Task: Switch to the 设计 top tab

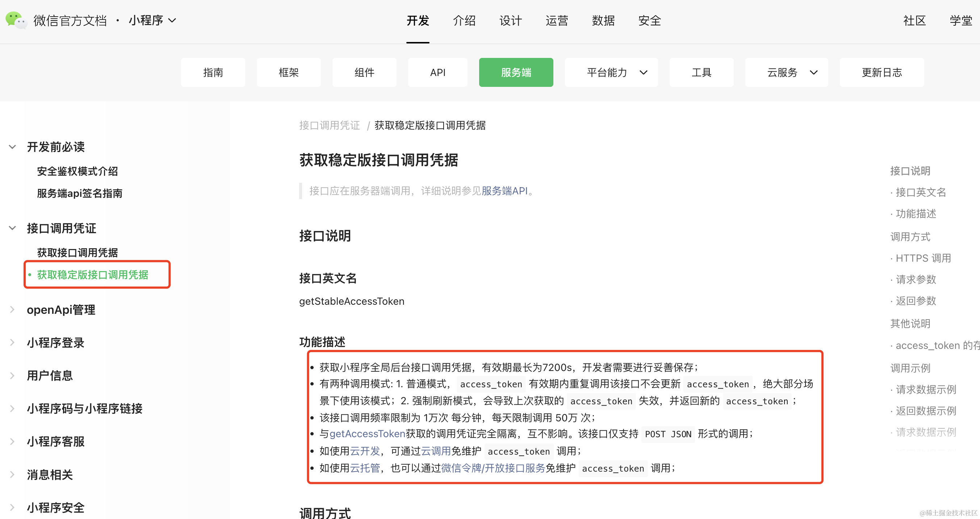Action: click(x=511, y=20)
